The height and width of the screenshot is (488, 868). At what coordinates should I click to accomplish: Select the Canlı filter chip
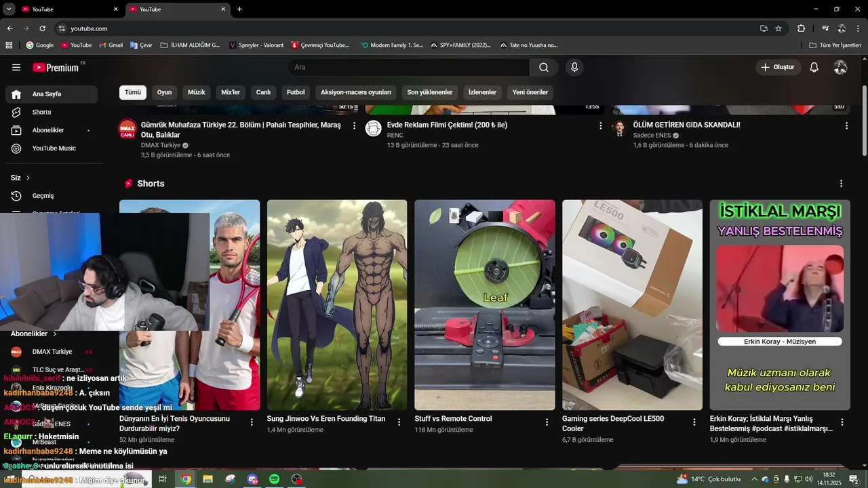point(263,92)
